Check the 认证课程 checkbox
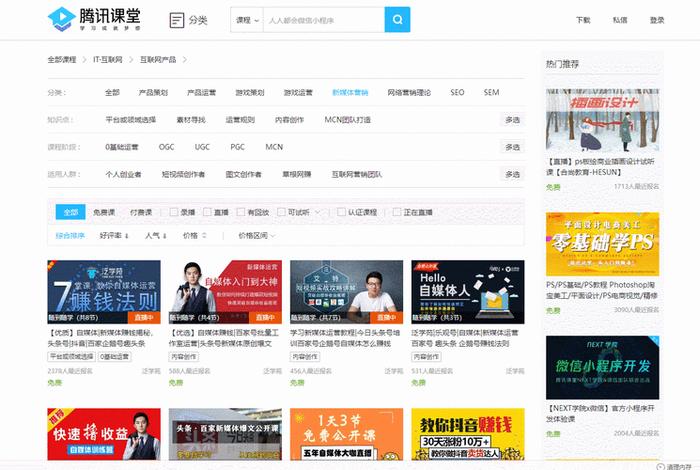 point(341,212)
